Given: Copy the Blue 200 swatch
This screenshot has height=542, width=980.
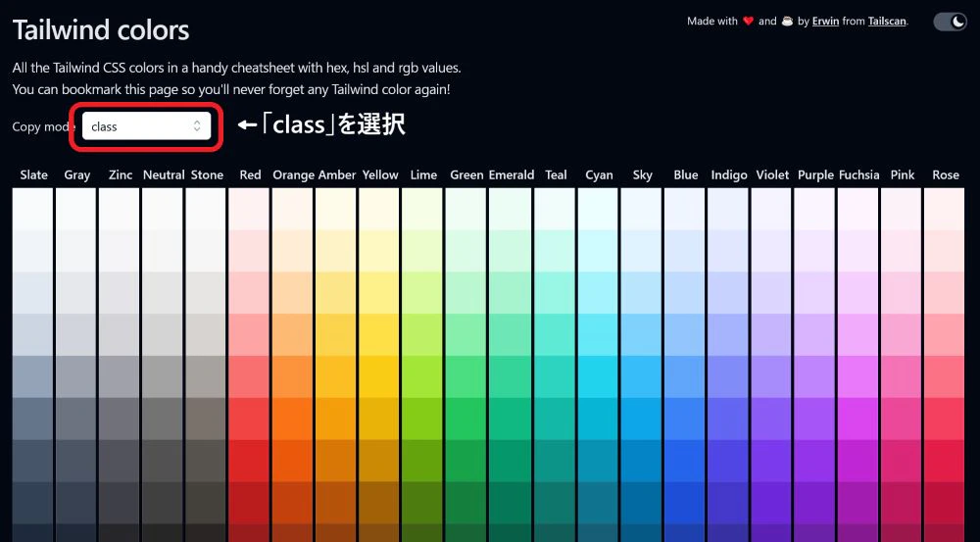Looking at the screenshot, I should (x=686, y=293).
